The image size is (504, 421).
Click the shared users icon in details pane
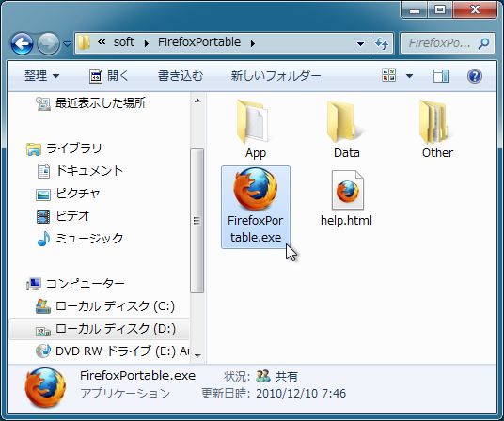click(263, 376)
